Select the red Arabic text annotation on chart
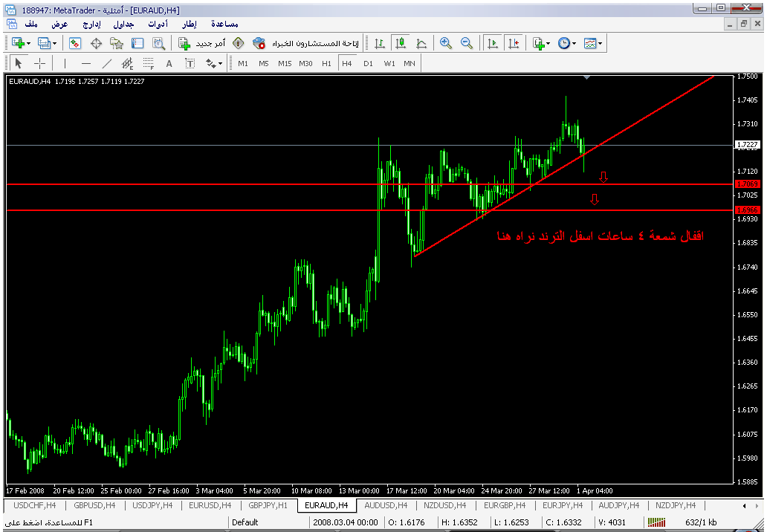 (x=601, y=236)
